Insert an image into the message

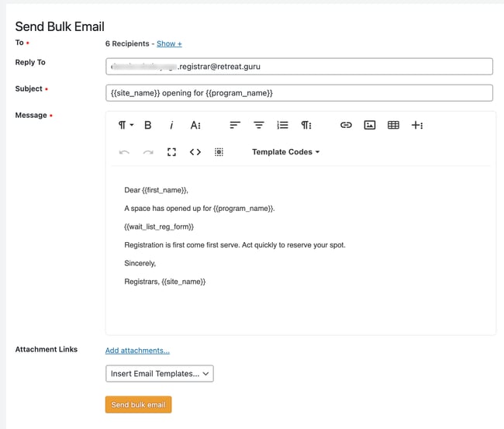(370, 125)
